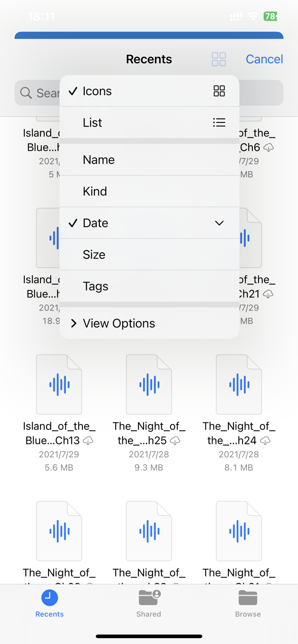
Task: Select sorting by Name
Action: pos(129,160)
